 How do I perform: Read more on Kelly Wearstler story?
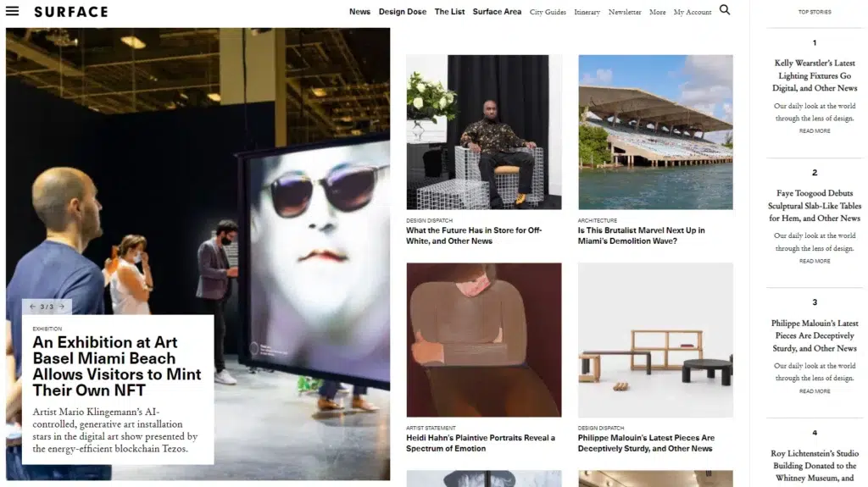click(814, 131)
